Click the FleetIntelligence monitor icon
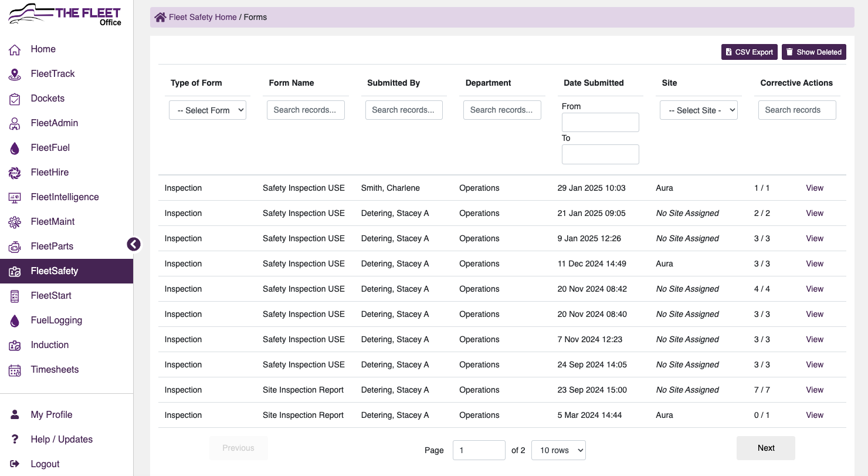Image resolution: width=868 pixels, height=476 pixels. click(15, 197)
